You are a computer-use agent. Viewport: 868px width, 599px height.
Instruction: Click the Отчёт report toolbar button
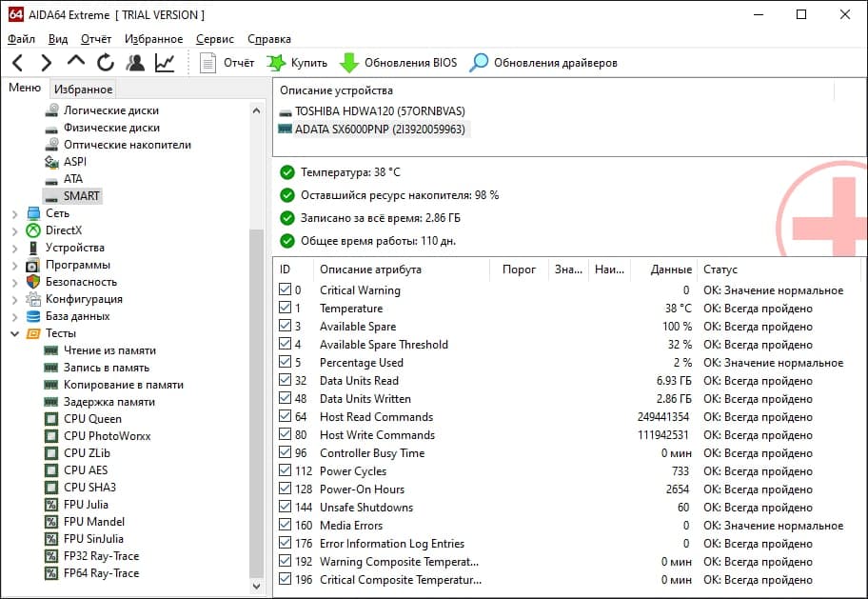(227, 63)
